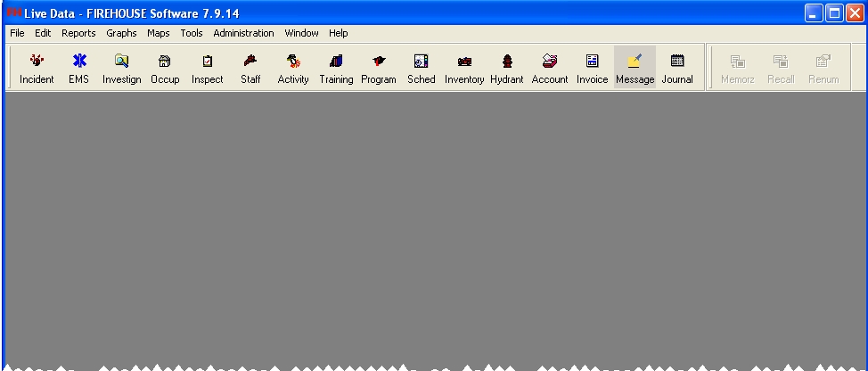The width and height of the screenshot is (868, 371).
Task: Open the Journal calendar icon
Action: click(677, 68)
